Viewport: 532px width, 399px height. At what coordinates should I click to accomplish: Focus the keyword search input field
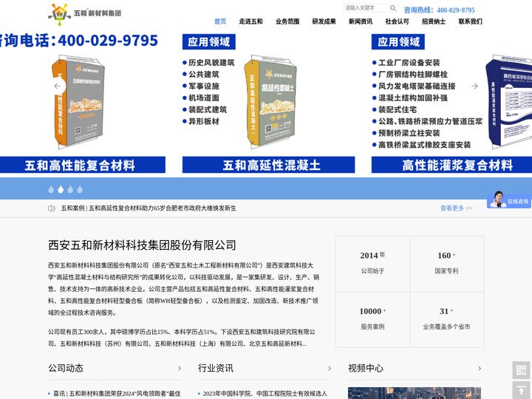pos(366,8)
